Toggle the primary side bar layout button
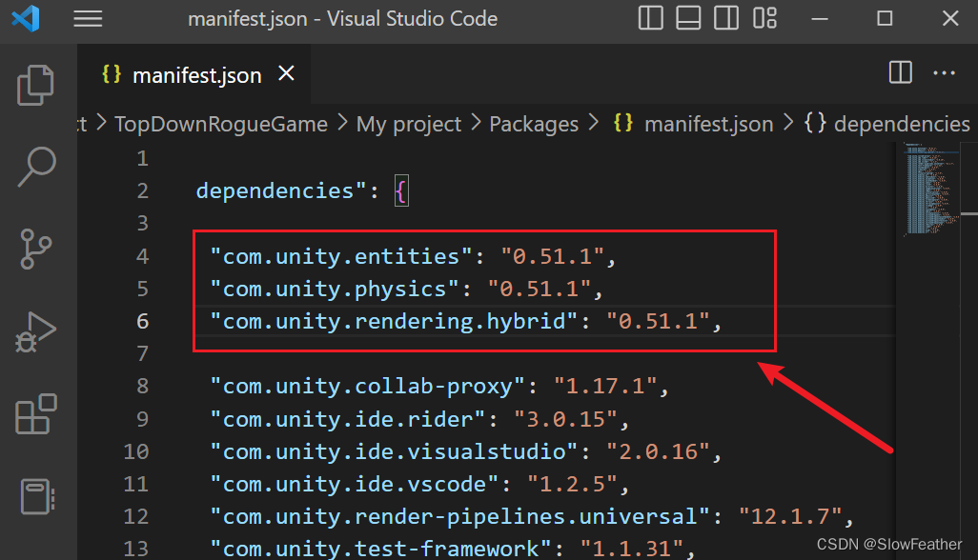978x560 pixels. [x=650, y=18]
